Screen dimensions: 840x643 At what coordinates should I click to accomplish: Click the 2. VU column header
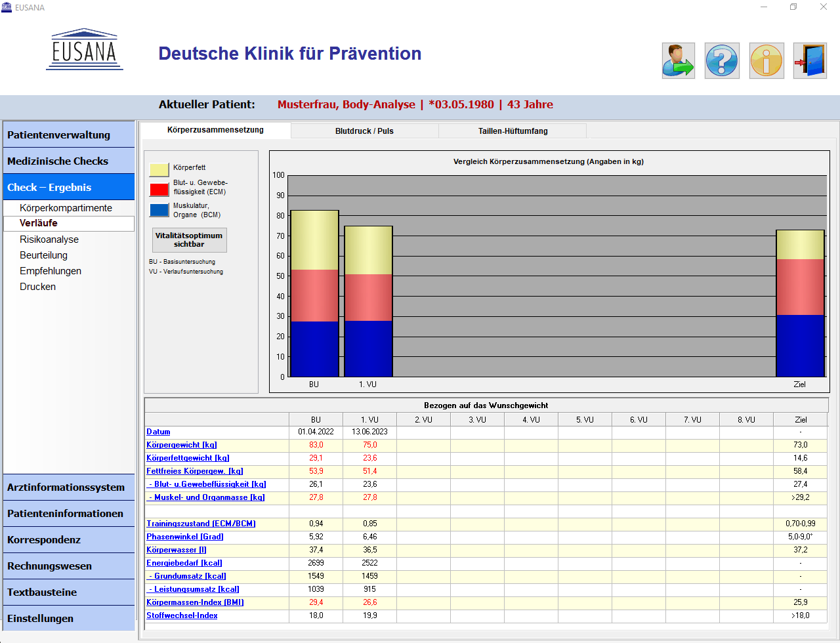[x=423, y=419]
